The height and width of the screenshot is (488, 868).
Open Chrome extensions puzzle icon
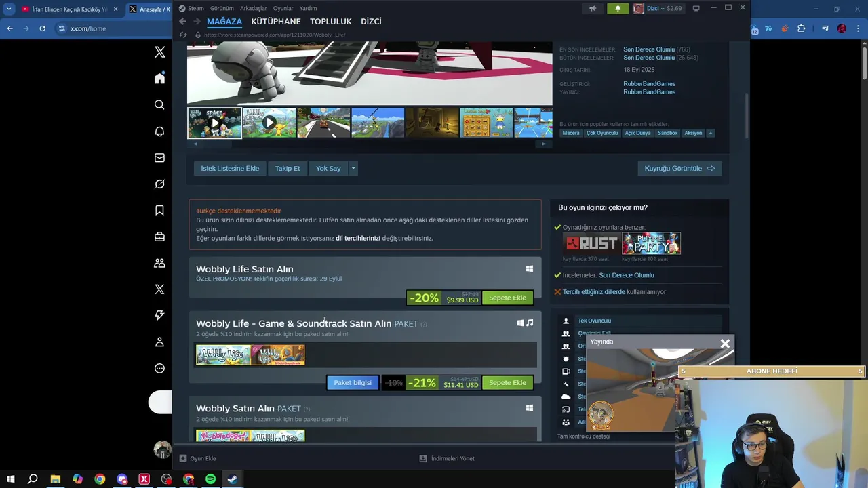(801, 28)
